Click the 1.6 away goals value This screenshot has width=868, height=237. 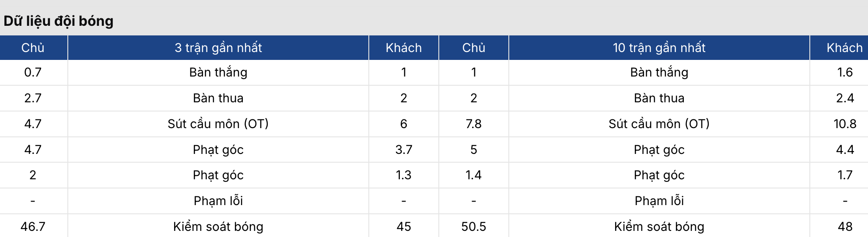pyautogui.click(x=845, y=72)
